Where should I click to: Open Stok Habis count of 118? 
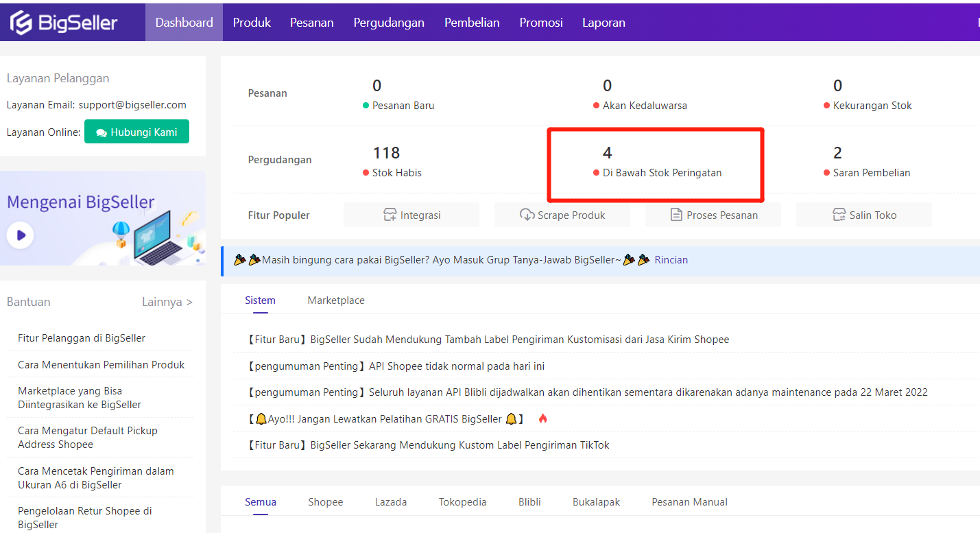pos(386,153)
